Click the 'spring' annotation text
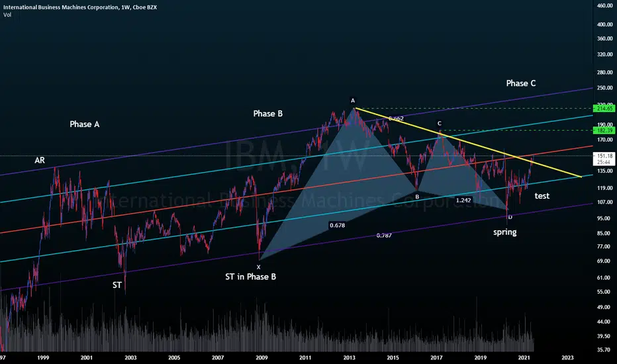The height and width of the screenshot is (364, 617). coord(505,232)
